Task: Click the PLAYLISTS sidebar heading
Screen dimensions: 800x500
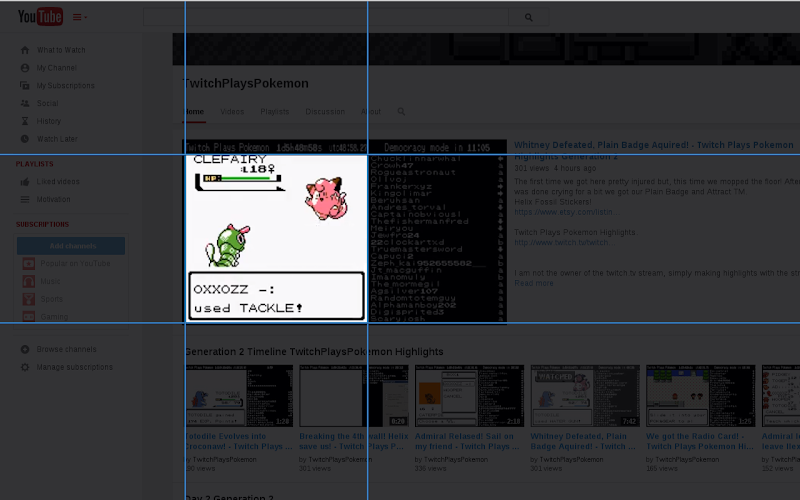Action: tap(34, 164)
